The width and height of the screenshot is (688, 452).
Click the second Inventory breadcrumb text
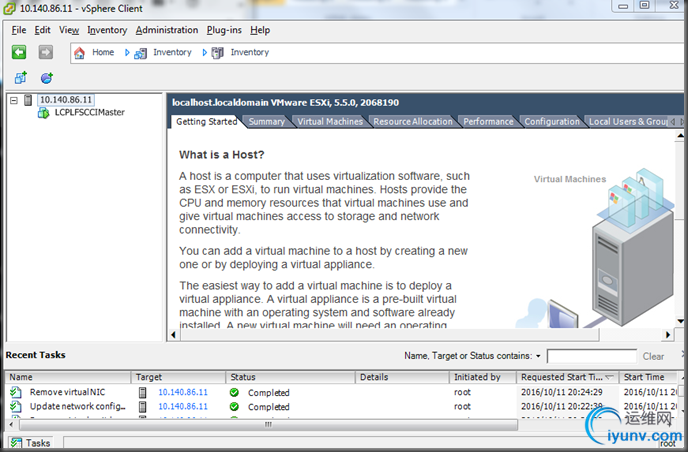(250, 52)
